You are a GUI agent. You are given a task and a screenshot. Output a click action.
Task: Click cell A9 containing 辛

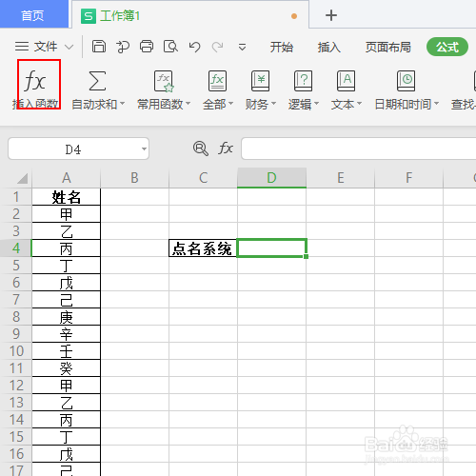click(x=66, y=333)
